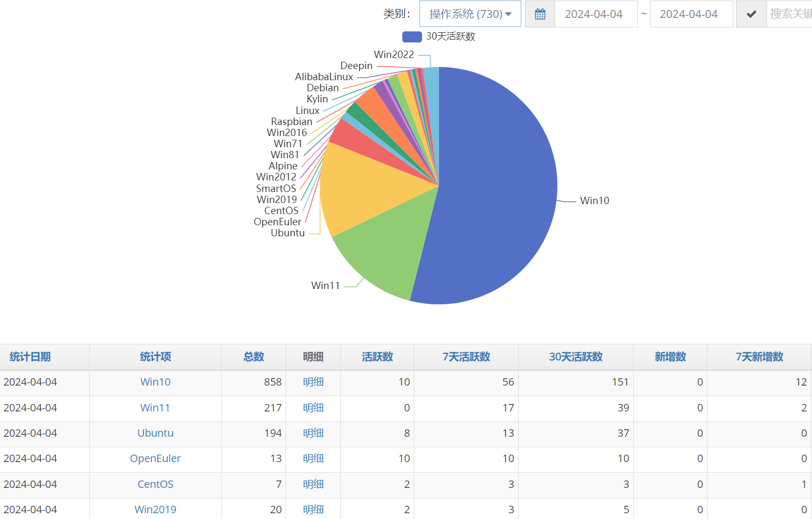Click the Deepin pie chart label

click(x=356, y=65)
